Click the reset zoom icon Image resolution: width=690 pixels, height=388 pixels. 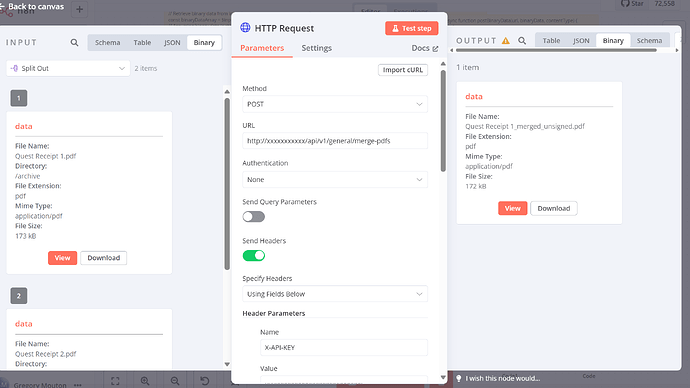[x=205, y=381]
